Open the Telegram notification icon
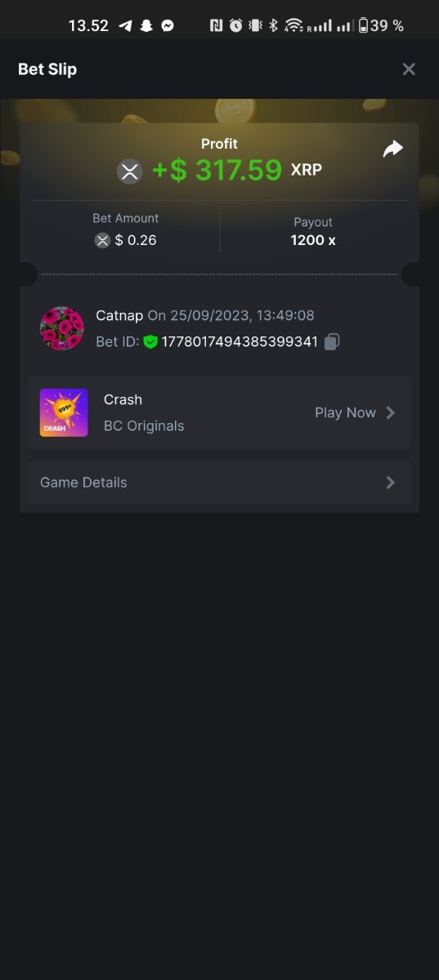Screen dimensions: 439x980 [125, 25]
